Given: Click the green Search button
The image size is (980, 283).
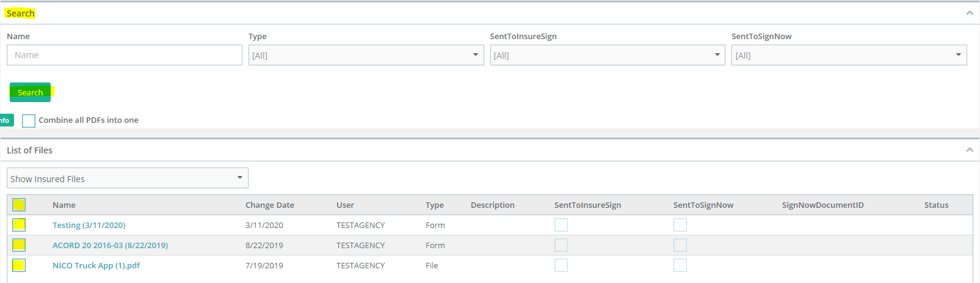Looking at the screenshot, I should point(30,92).
